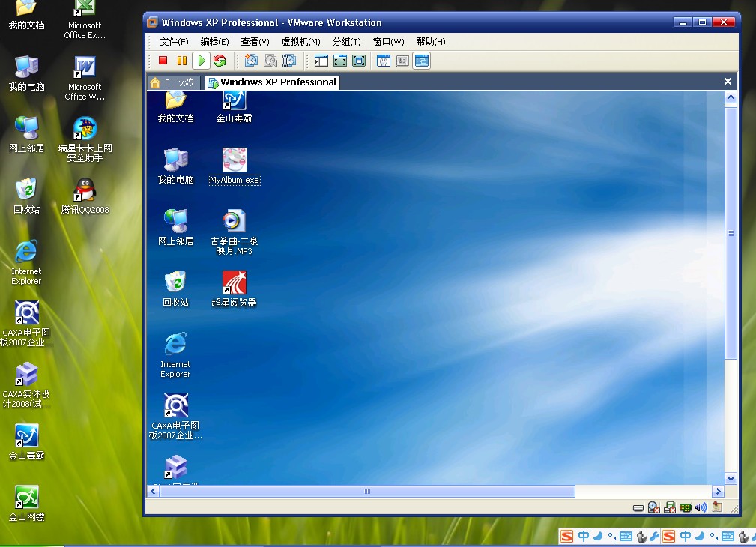Click the 金山网镖 shortcut
Image resolution: width=756 pixels, height=547 pixels.
pyautogui.click(x=26, y=503)
